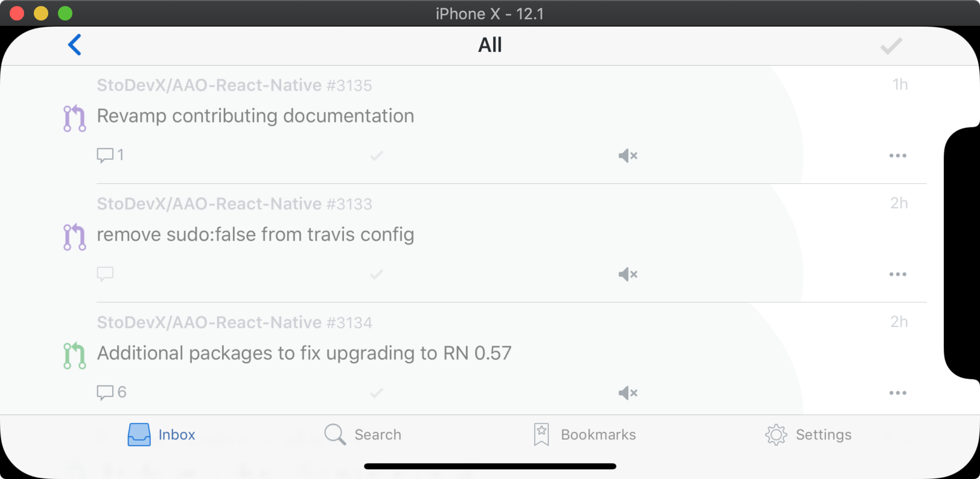This screenshot has height=479, width=980.
Task: Maximize the simulator window with green button
Action: tap(65, 13)
